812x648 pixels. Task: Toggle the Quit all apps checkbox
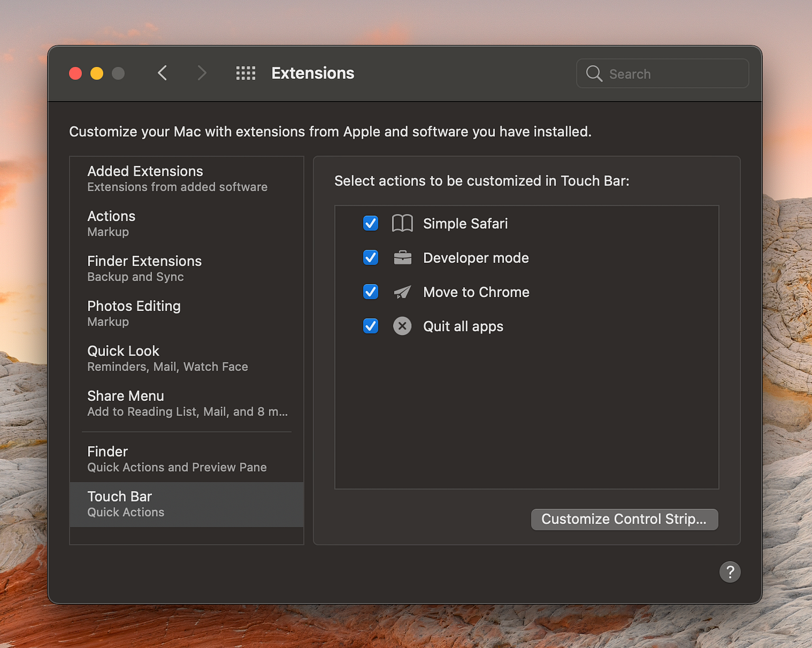coord(371,326)
